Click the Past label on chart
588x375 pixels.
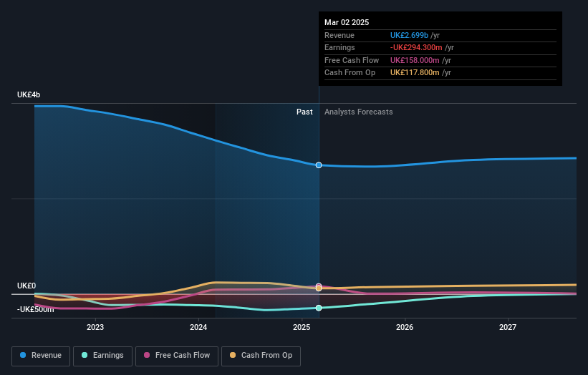tap(304, 112)
